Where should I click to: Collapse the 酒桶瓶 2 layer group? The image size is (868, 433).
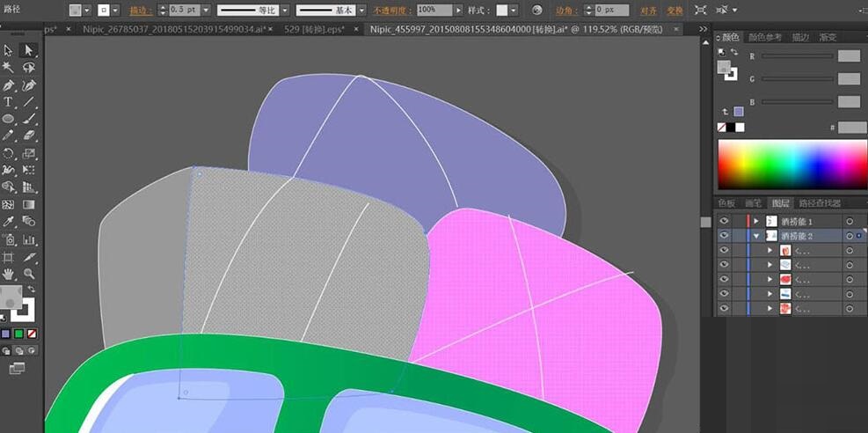coord(755,236)
